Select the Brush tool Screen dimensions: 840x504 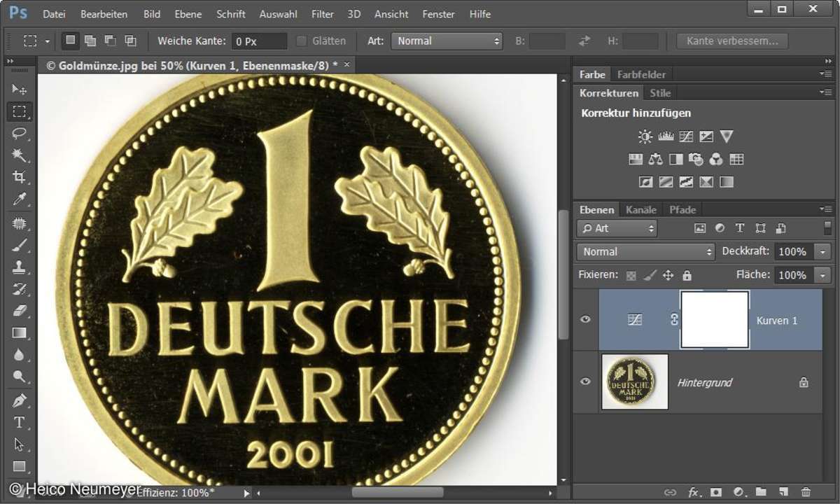pos(19,245)
